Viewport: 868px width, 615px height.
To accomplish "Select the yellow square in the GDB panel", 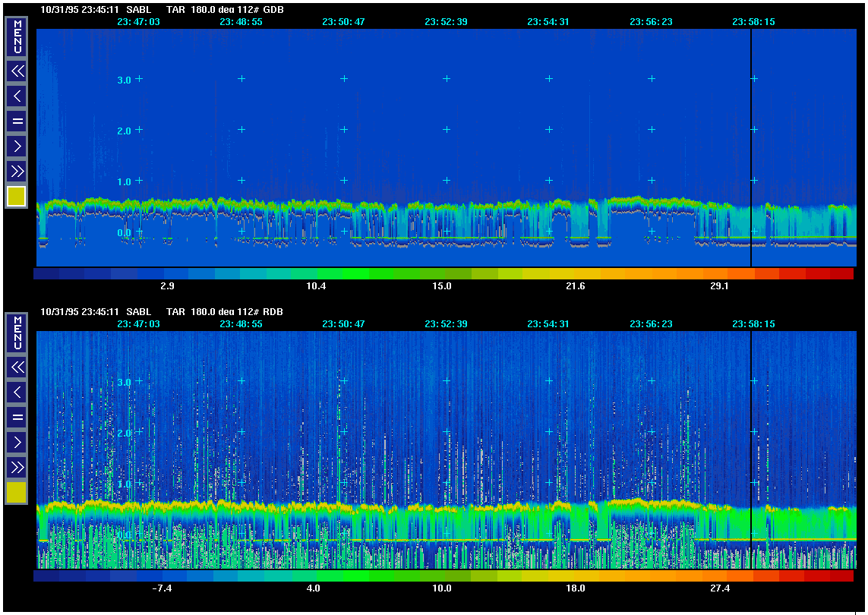I will coord(17,197).
